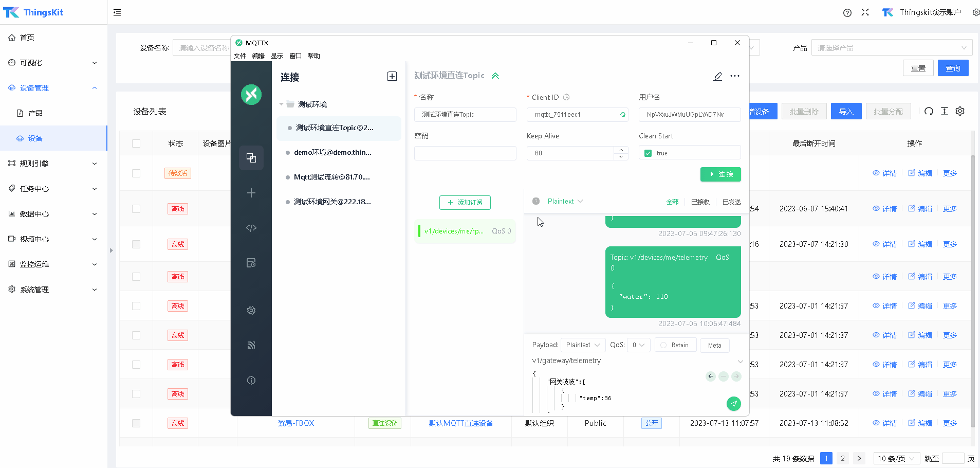The image size is (980, 468).
Task: Open the QoS level dropdown
Action: 638,345
